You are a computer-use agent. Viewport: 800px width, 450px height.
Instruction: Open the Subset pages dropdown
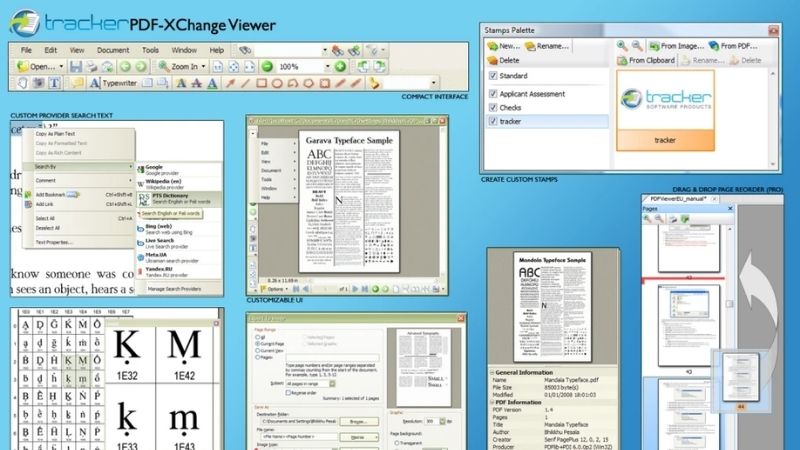coord(332,384)
